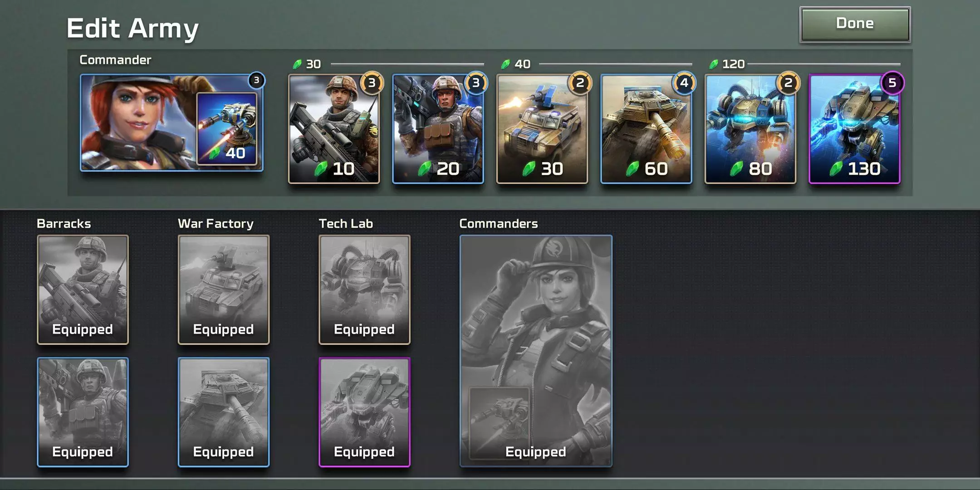Viewport: 980px width, 490px height.
Task: Select the equipped tank in War Factory
Action: (x=224, y=412)
